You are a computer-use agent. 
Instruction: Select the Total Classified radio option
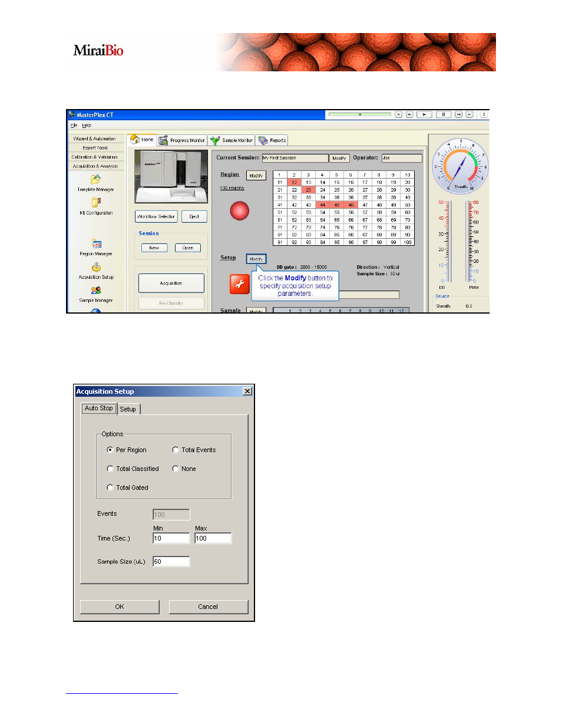tap(110, 469)
